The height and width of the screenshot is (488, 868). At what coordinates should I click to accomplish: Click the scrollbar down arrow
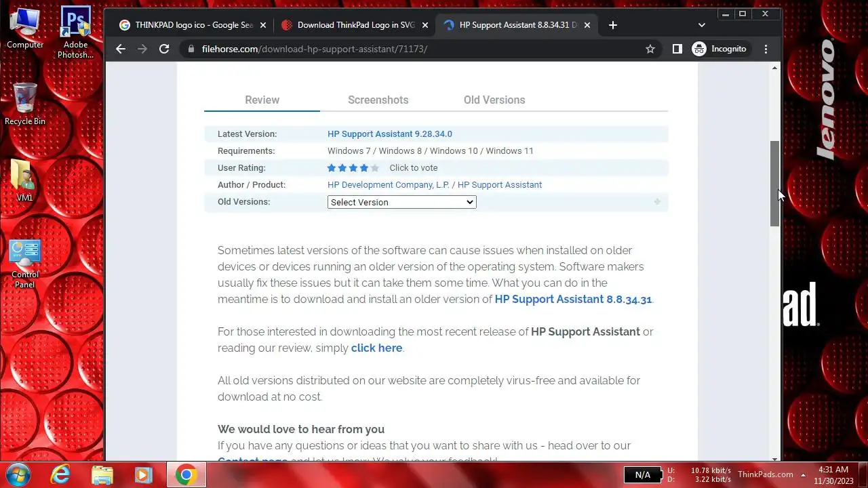pos(774,458)
